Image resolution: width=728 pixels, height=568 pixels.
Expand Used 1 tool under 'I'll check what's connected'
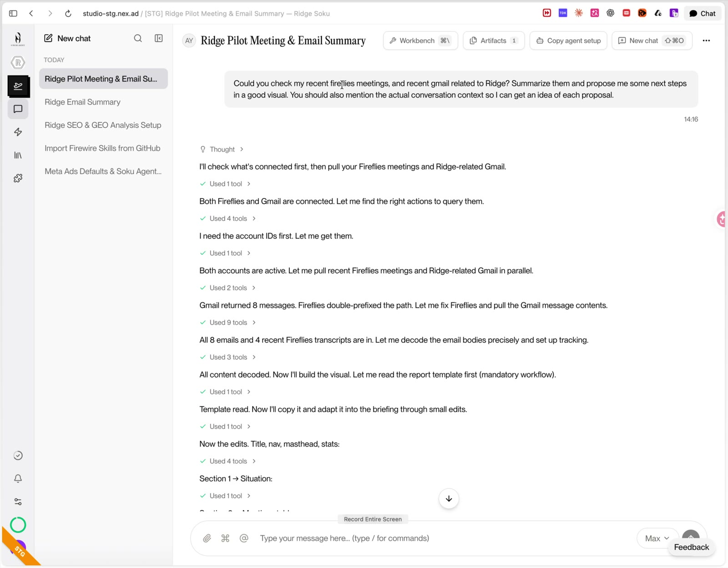225,184
